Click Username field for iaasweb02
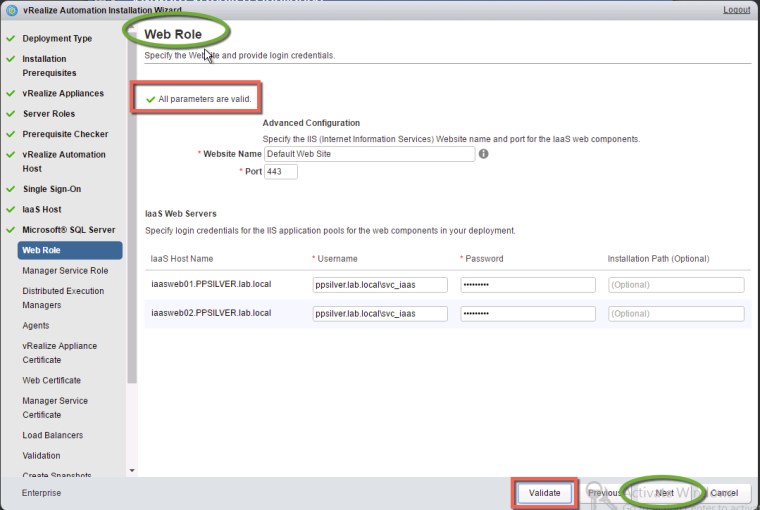 [x=380, y=314]
